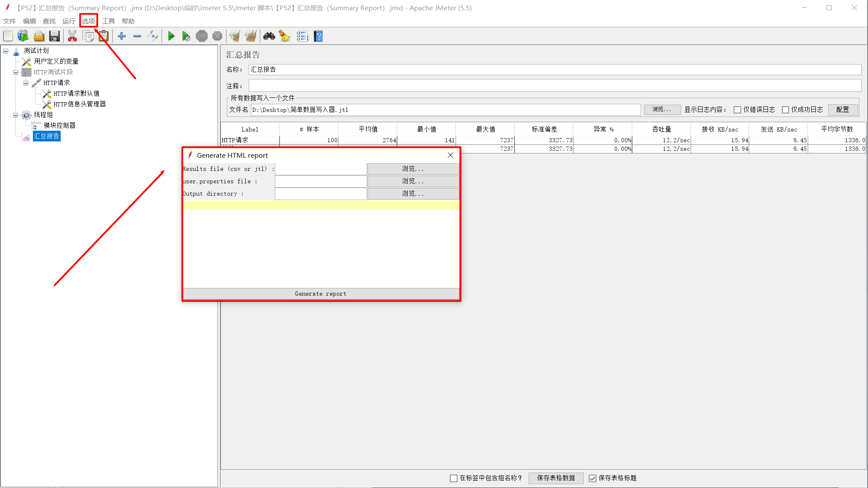868x488 pixels.
Task: Check 在标签中包含组名称 option
Action: (453, 478)
